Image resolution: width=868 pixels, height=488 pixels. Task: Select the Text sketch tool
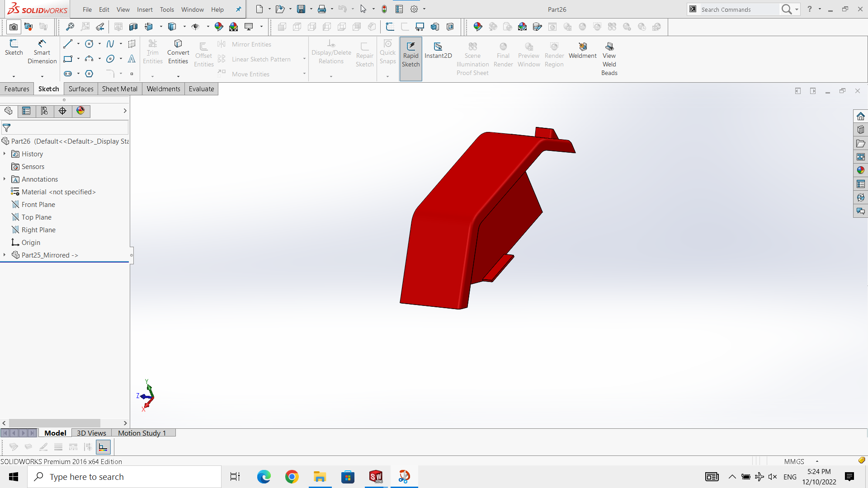(x=132, y=59)
